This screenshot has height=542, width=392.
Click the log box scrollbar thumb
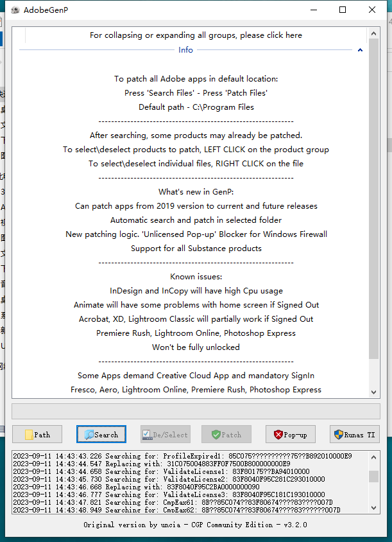[374, 476]
